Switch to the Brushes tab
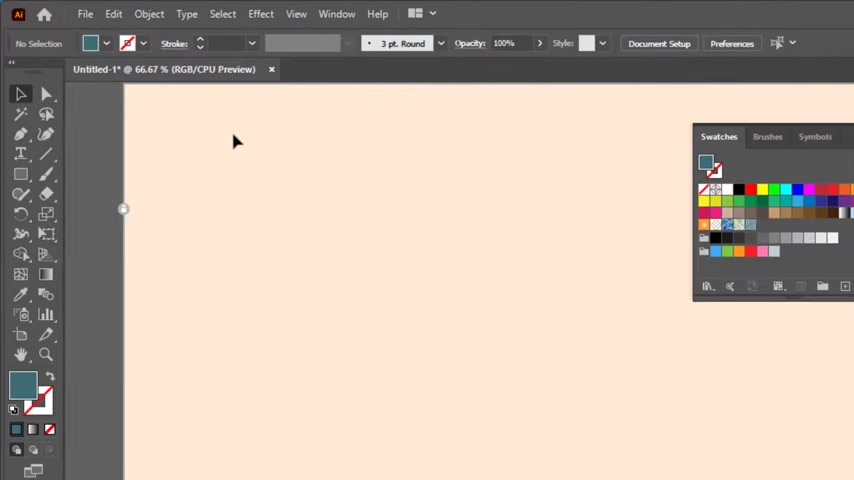The image size is (854, 480). point(767,137)
